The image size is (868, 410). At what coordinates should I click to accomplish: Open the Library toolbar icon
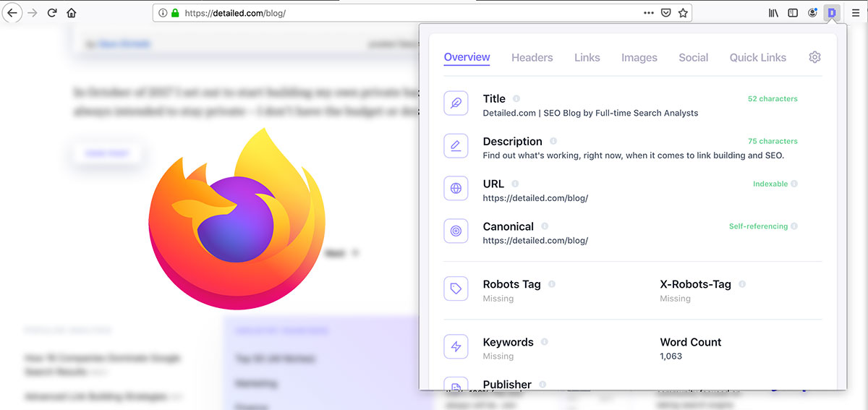tap(774, 13)
